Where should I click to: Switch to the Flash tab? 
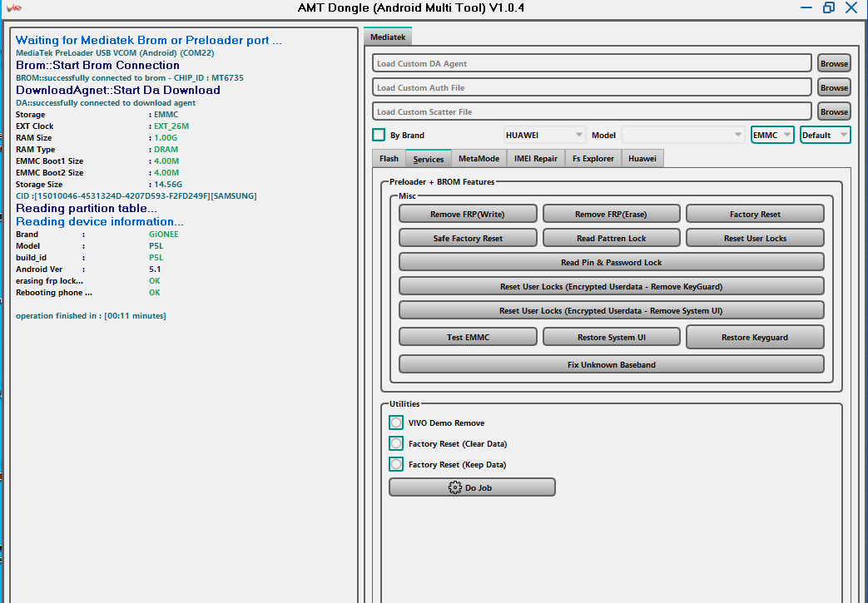pyautogui.click(x=389, y=158)
